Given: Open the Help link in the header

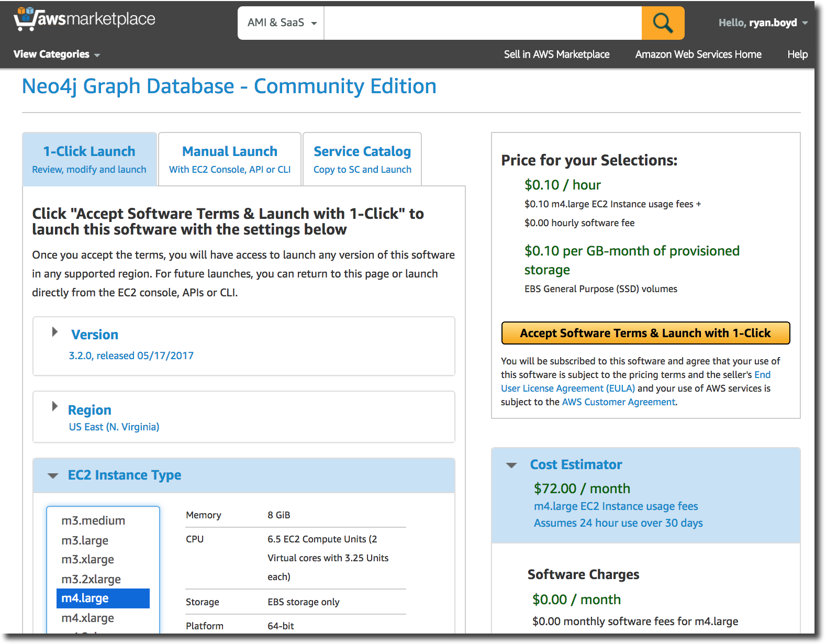Looking at the screenshot, I should [797, 54].
